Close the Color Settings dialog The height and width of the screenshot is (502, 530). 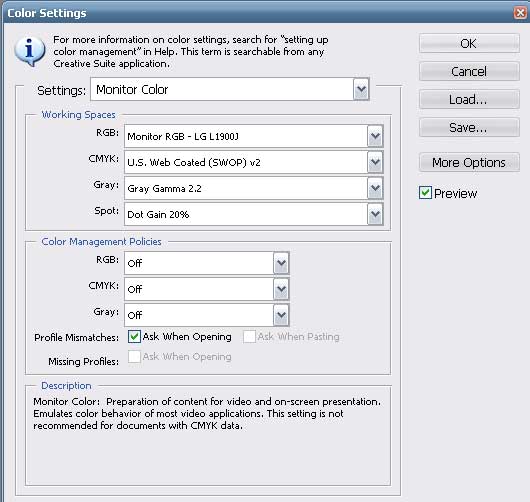[520, 13]
